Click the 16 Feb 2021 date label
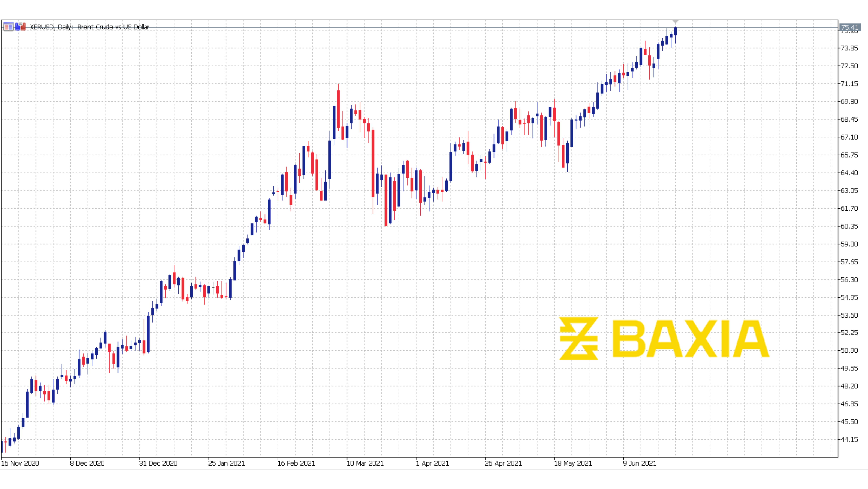 [296, 463]
